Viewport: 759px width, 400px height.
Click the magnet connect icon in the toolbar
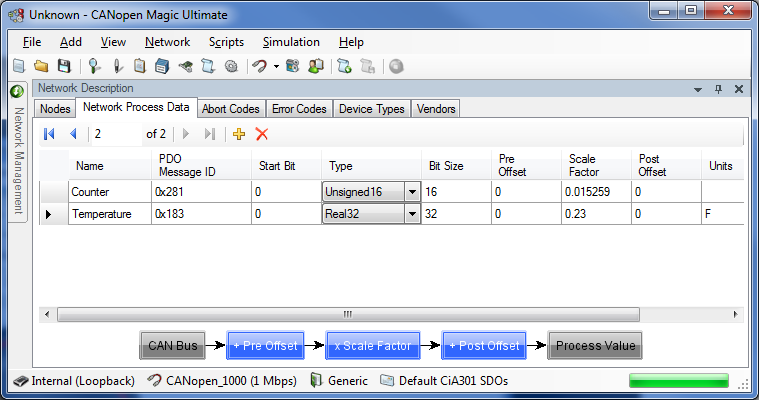[259, 66]
